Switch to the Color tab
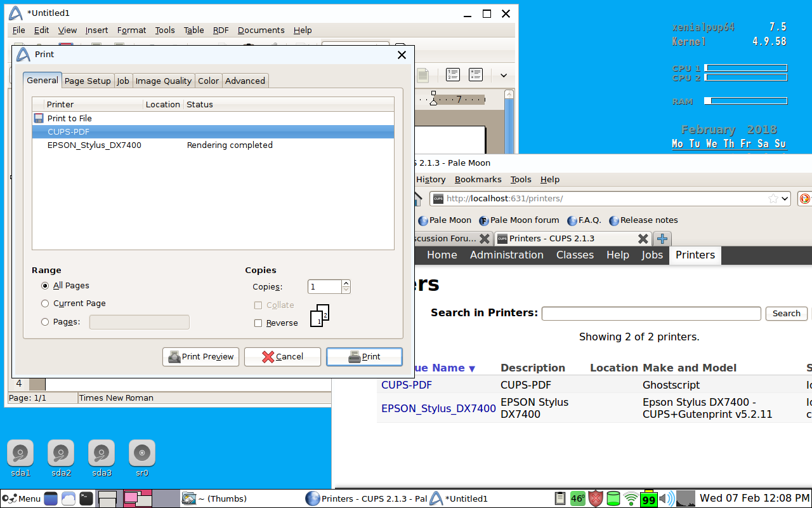812x508 pixels. tap(209, 81)
